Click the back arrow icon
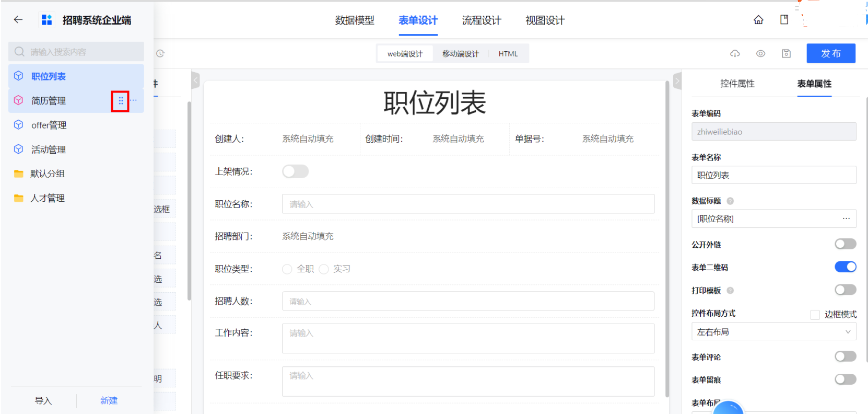The height and width of the screenshot is (414, 868). click(18, 20)
